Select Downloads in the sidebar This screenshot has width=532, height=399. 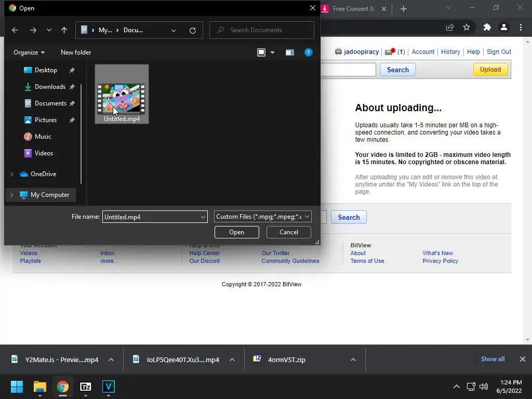point(50,87)
